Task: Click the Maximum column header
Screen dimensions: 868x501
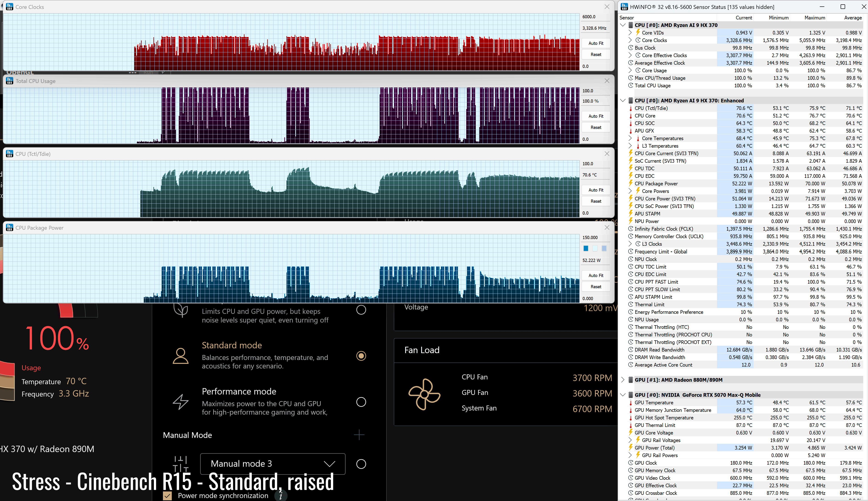Action: click(x=809, y=18)
